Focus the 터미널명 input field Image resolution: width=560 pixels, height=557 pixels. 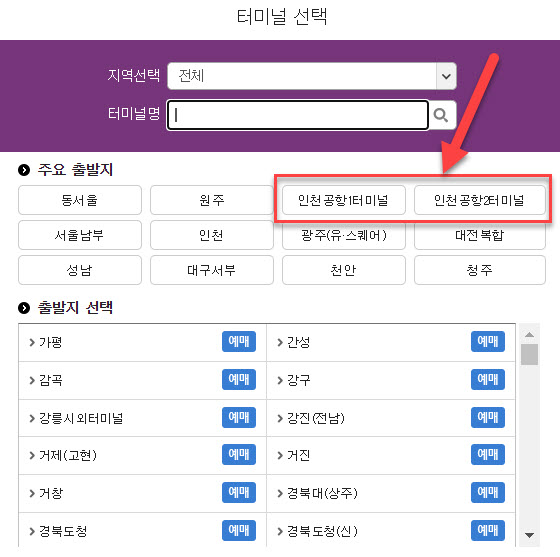coord(298,115)
